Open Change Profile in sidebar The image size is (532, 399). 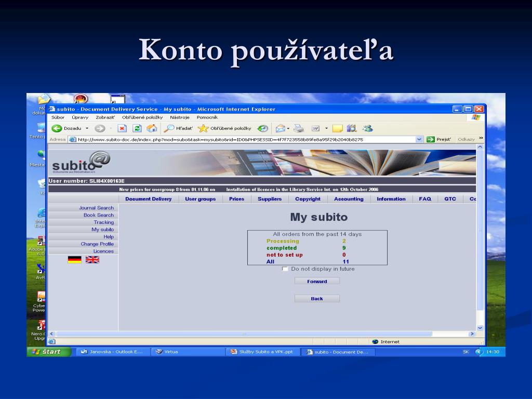point(97,244)
